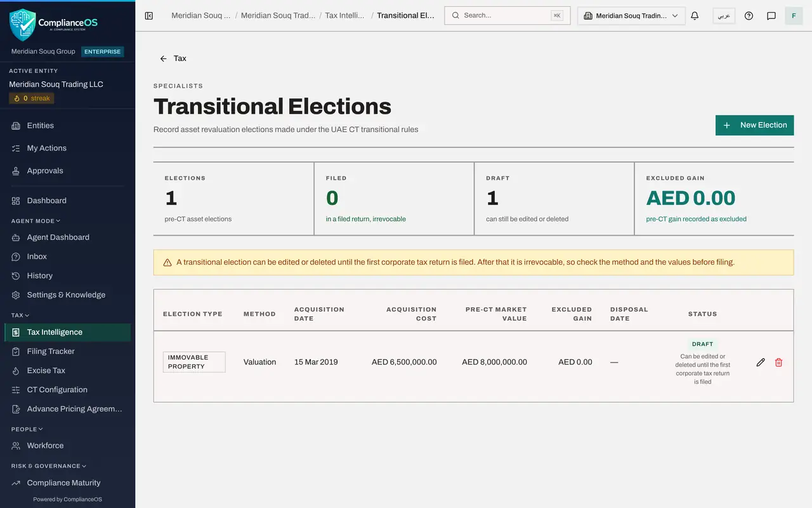Open the help question mark icon
812x508 pixels.
coord(749,16)
